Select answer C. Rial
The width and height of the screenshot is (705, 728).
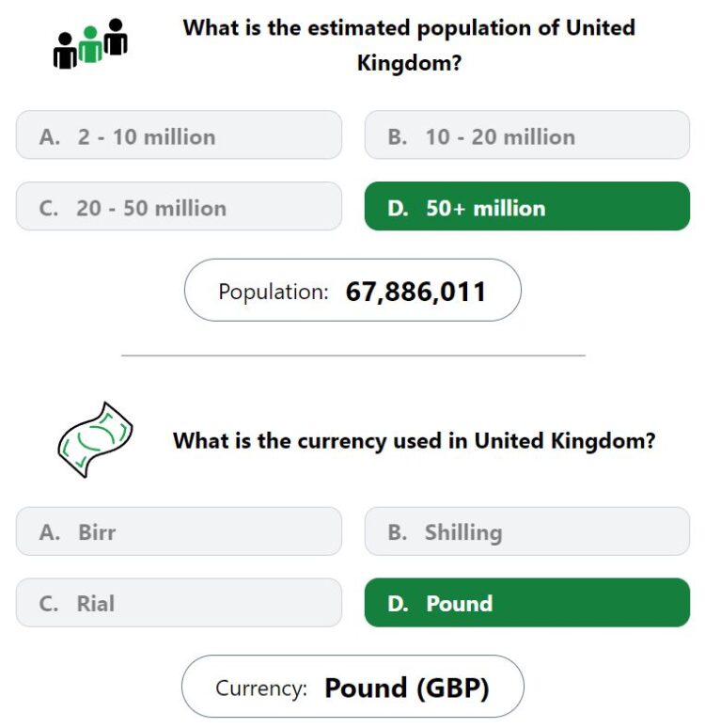coord(179,603)
